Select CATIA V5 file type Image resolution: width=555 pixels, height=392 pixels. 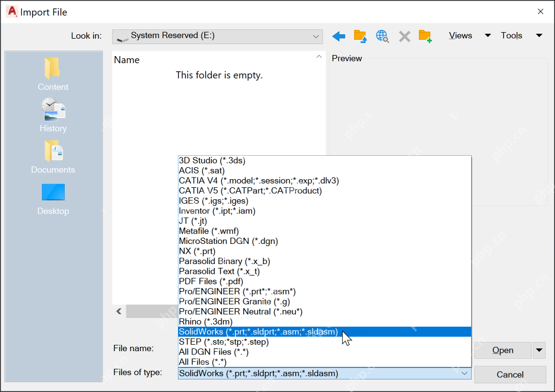(x=325, y=191)
